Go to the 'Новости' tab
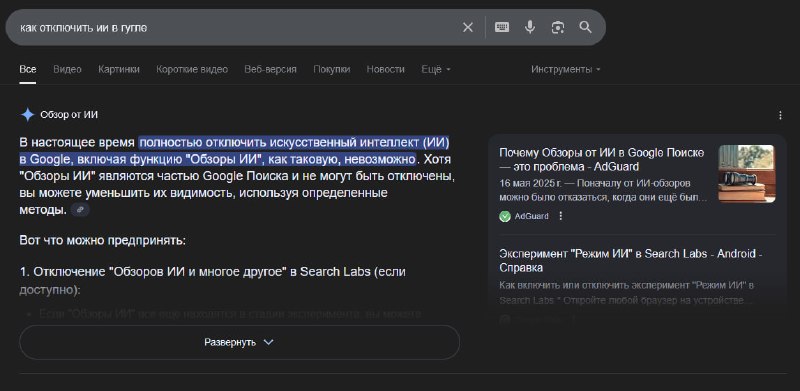 point(385,69)
